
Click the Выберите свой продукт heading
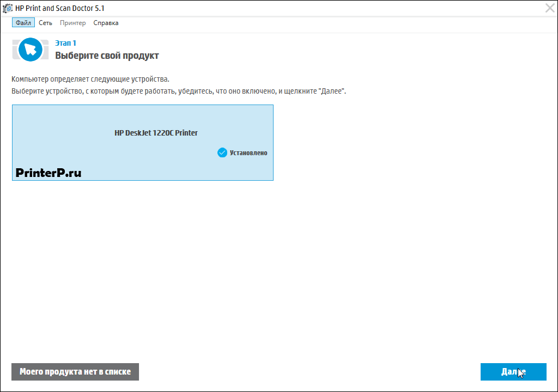[107, 56]
